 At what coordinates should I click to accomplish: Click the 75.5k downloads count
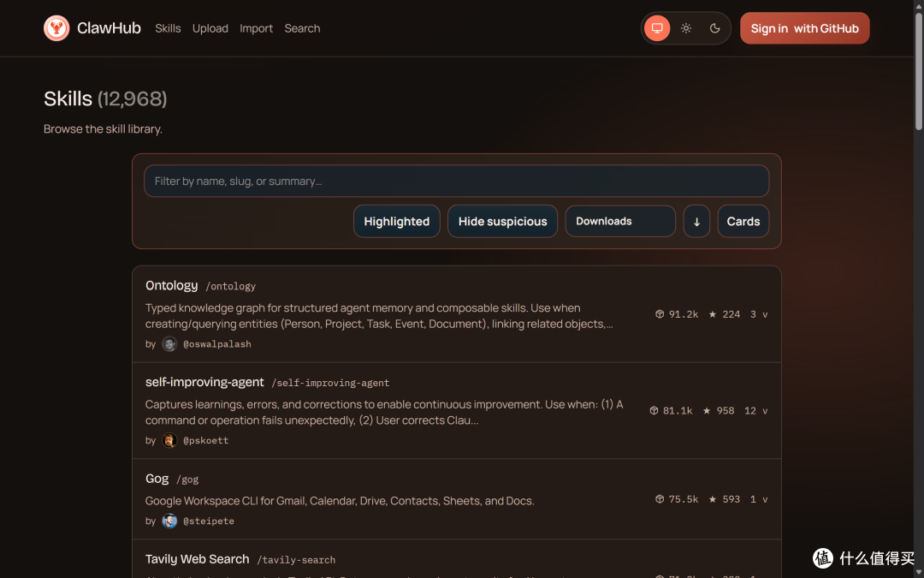[684, 499]
